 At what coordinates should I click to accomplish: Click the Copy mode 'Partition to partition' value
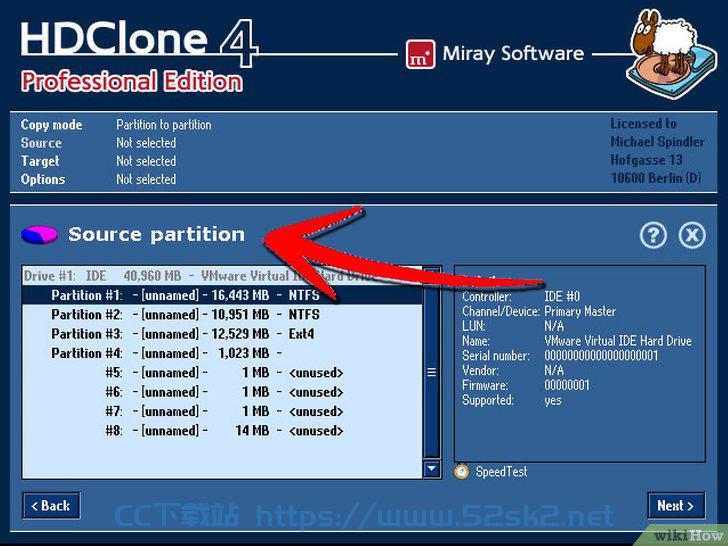point(163,125)
